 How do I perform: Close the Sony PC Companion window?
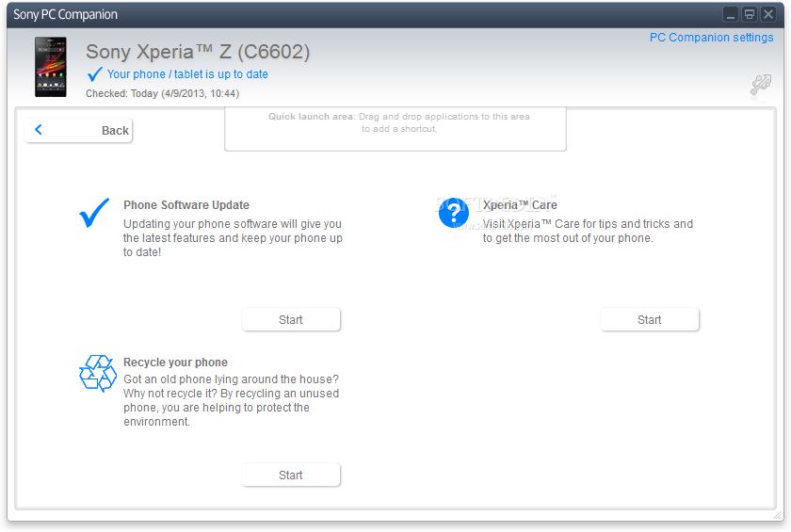(x=768, y=15)
